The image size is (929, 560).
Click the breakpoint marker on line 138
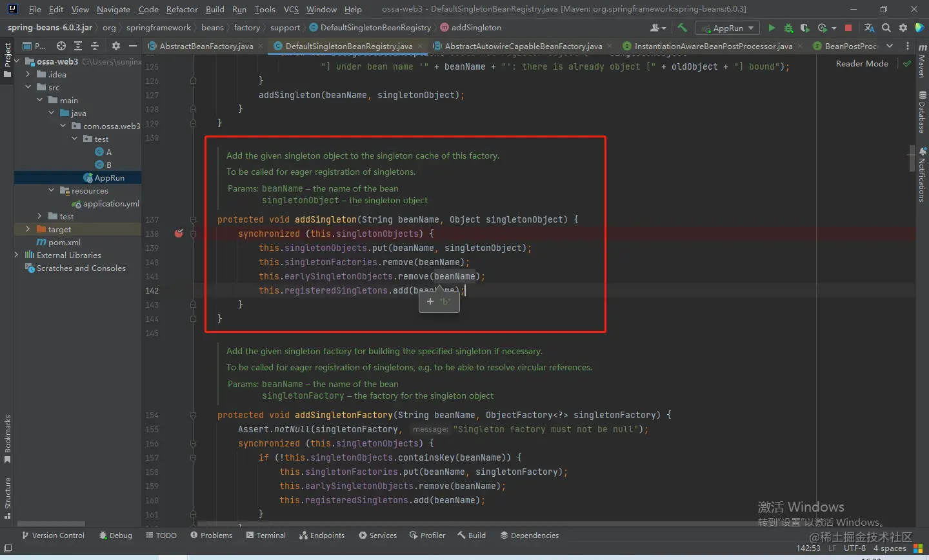pyautogui.click(x=179, y=234)
